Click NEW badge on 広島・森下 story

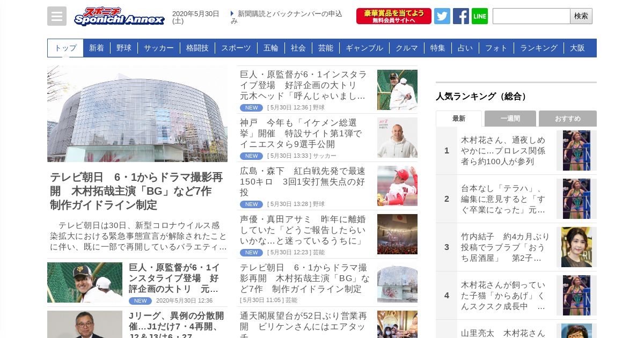(x=251, y=204)
